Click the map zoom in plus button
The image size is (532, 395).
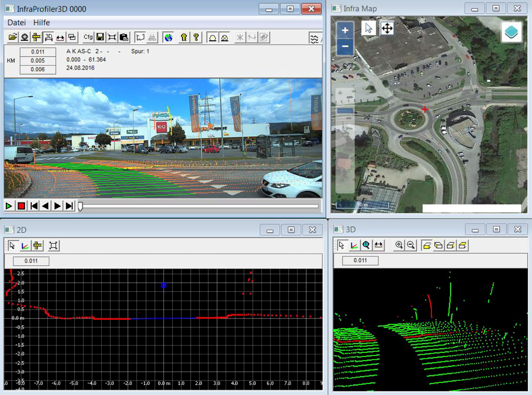pyautogui.click(x=345, y=30)
